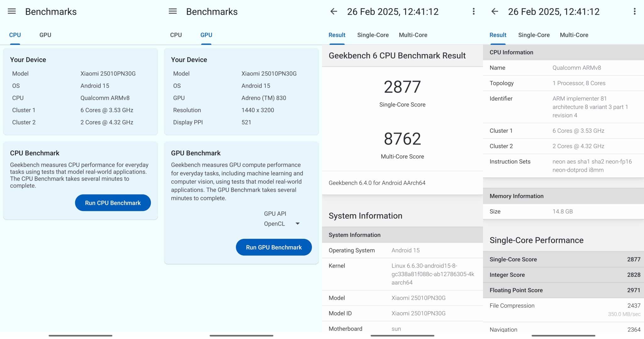Tap Single-Core Score 2877 table row
Image resolution: width=644 pixels, height=339 pixels.
tap(563, 260)
